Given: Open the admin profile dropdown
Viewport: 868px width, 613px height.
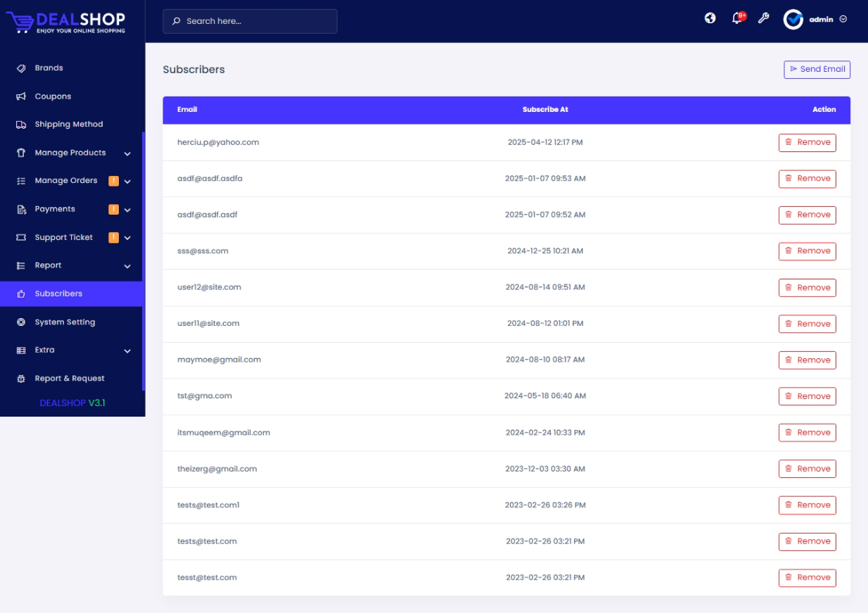Looking at the screenshot, I should (815, 20).
